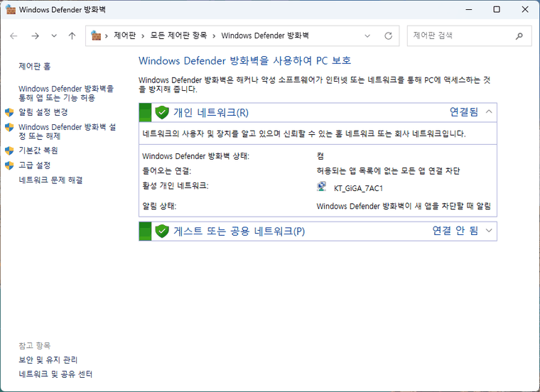This screenshot has height=392, width=540.
Task: Maximize the Windows Defender 방화벽 window
Action: click(497, 10)
